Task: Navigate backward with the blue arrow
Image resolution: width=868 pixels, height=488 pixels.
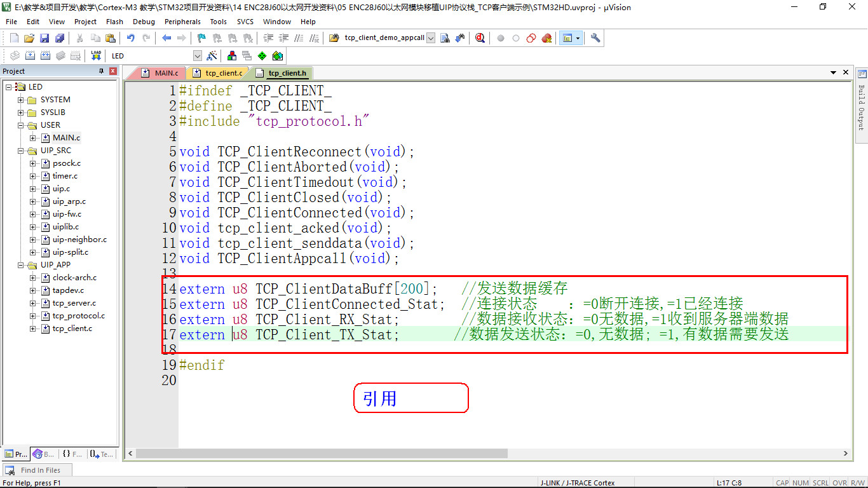Action: pos(166,38)
